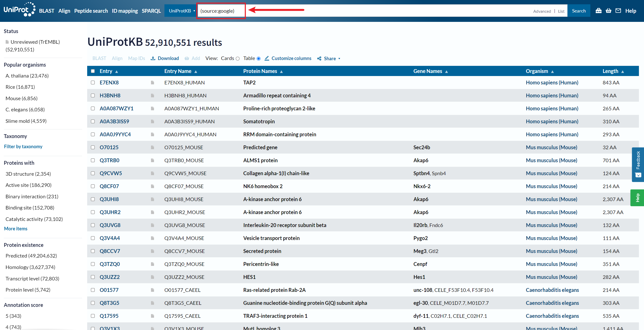Check the box for entry A0A0J9YYC4
Image resolution: width=644 pixels, height=330 pixels.
tap(93, 134)
